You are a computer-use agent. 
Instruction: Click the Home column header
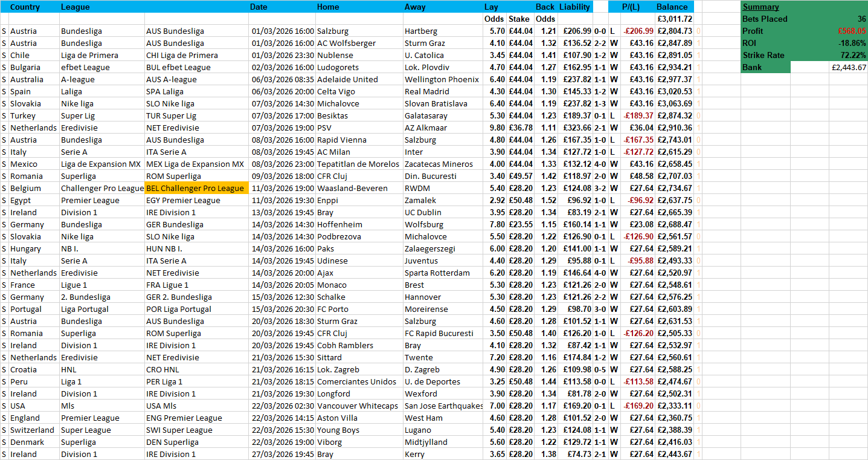point(328,7)
